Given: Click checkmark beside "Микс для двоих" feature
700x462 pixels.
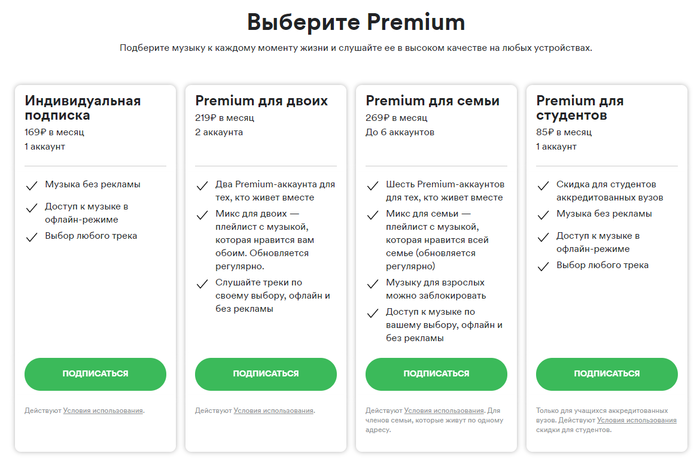Looking at the screenshot, I should point(201,212).
